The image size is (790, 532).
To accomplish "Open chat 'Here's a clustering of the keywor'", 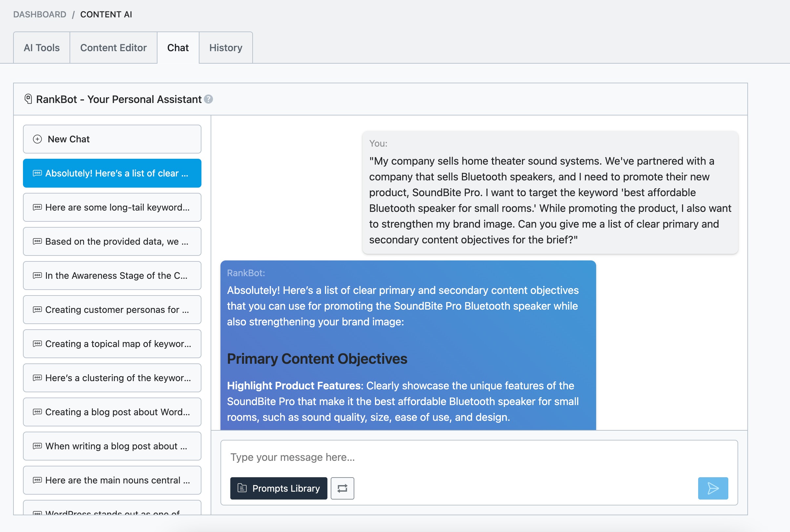I will [112, 378].
